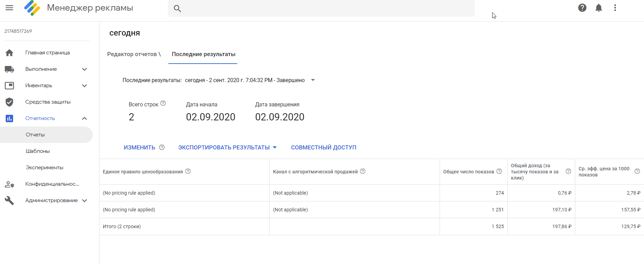Click the search magnifier icon
The height and width of the screenshot is (264, 644).
coord(177,9)
